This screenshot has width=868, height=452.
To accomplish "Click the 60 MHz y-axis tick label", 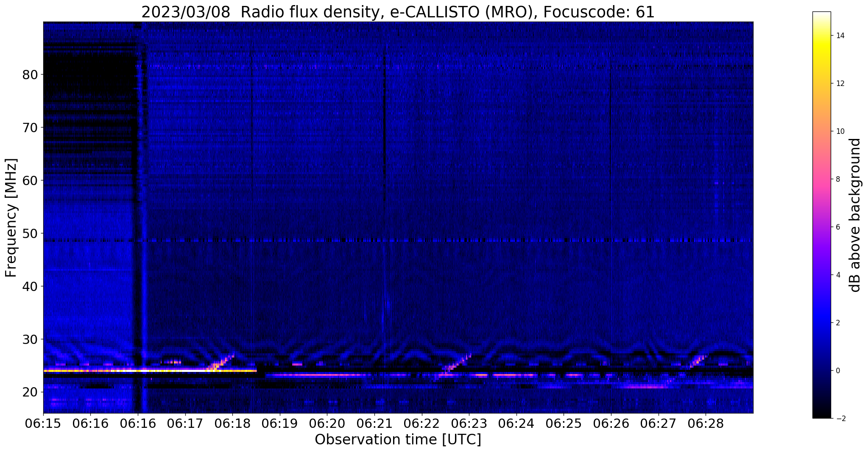I will pyautogui.click(x=30, y=180).
